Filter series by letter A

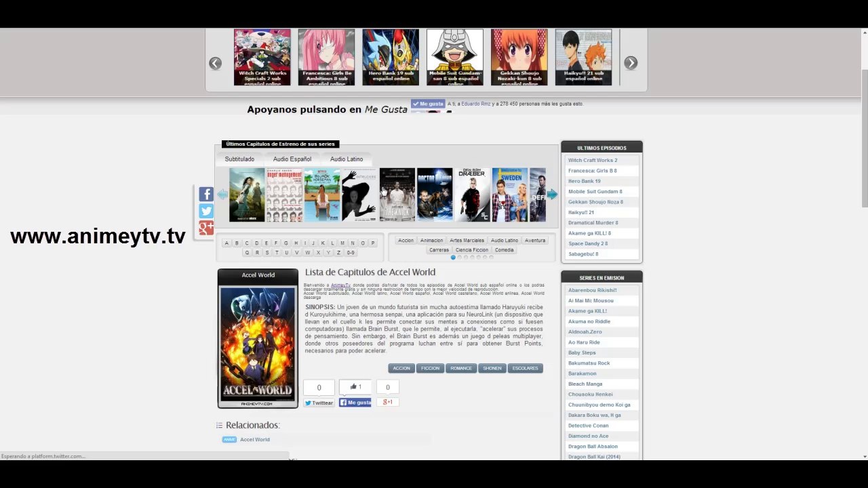click(226, 243)
